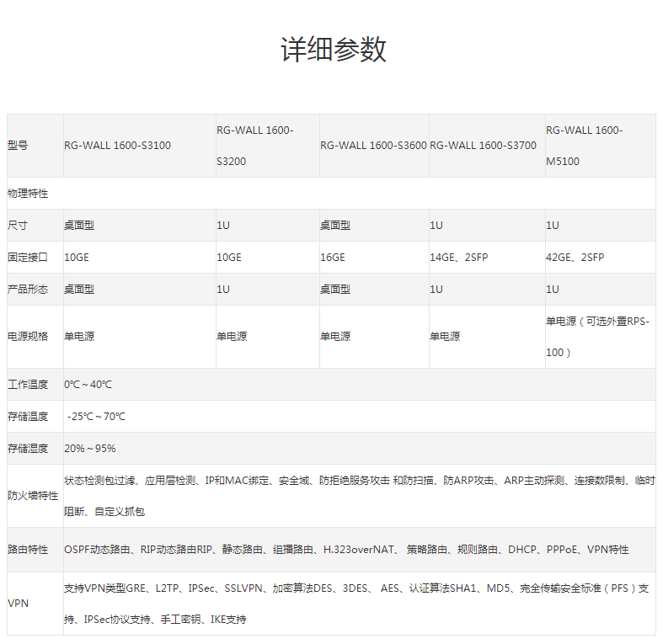The image size is (663, 644).
Task: Click the 详细参数 page heading
Action: (x=333, y=51)
